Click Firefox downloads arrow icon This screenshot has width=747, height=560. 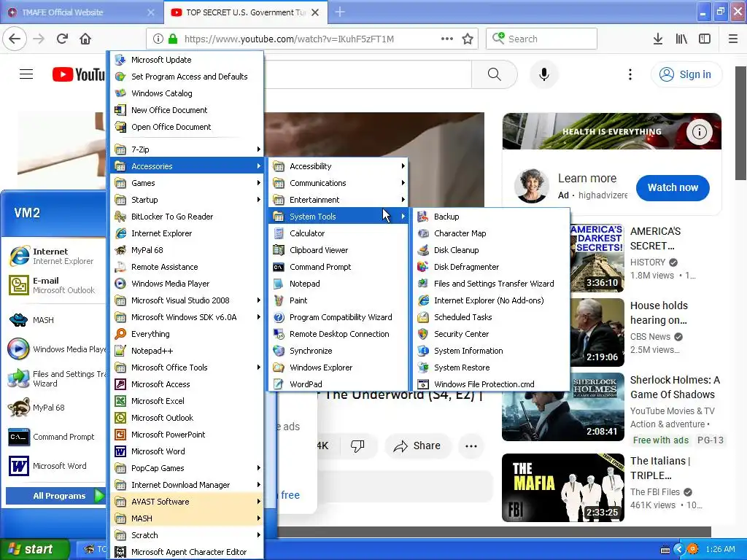(657, 39)
